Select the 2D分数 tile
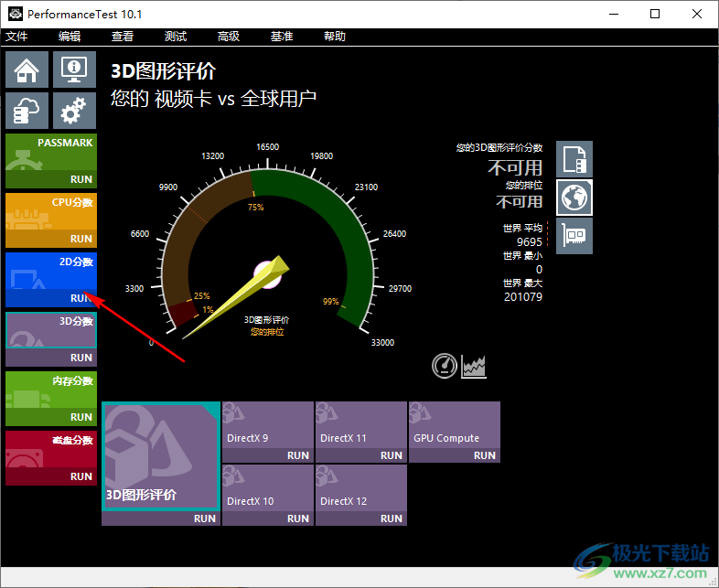 coord(51,271)
